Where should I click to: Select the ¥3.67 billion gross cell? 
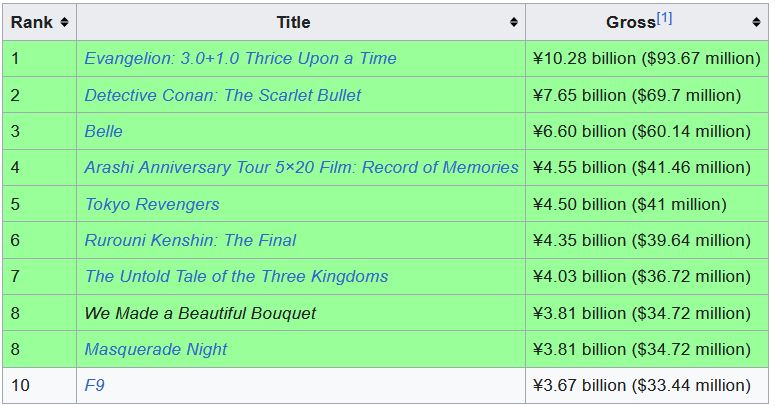tap(647, 385)
